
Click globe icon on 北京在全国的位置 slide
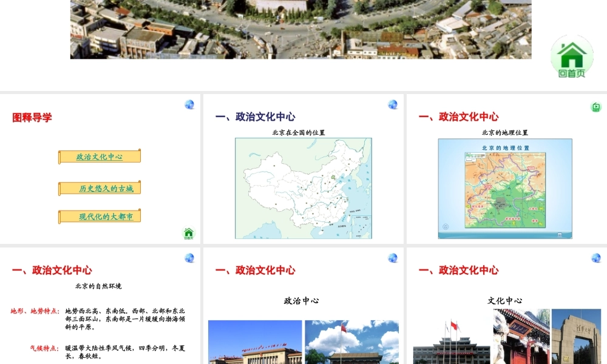tap(393, 104)
